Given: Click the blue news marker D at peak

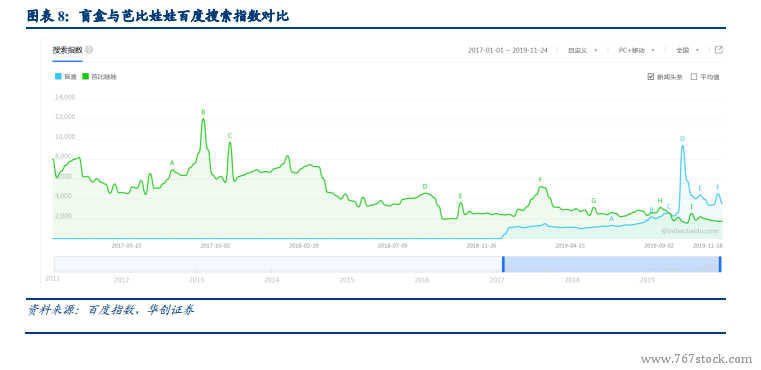Looking at the screenshot, I should coord(682,139).
